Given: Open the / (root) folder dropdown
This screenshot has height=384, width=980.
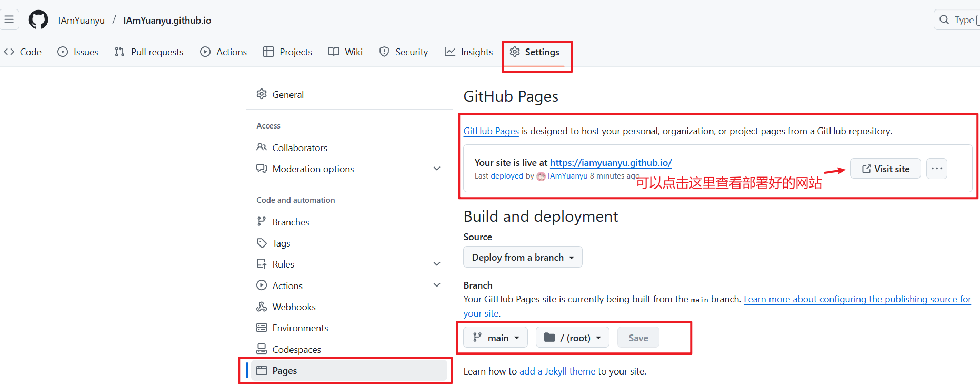Looking at the screenshot, I should (572, 338).
